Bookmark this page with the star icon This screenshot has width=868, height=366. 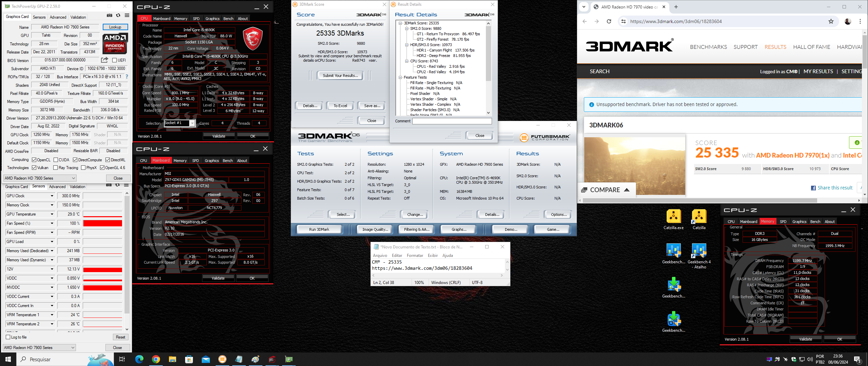click(831, 21)
